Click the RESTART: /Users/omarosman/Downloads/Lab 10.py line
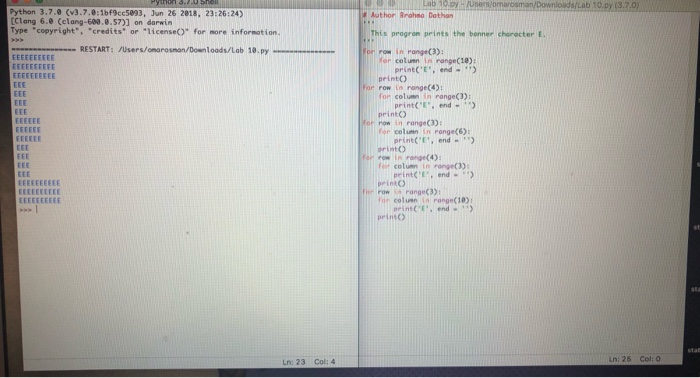The height and width of the screenshot is (378, 700). point(173,50)
